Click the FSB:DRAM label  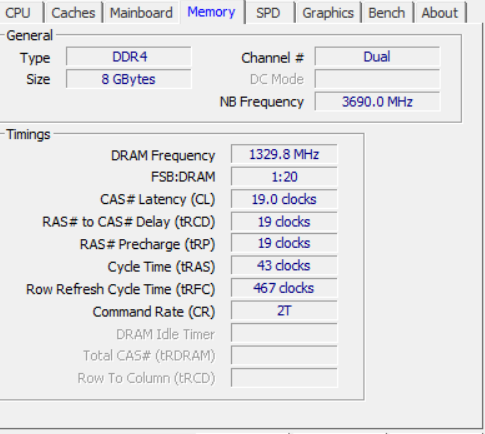pos(183,177)
